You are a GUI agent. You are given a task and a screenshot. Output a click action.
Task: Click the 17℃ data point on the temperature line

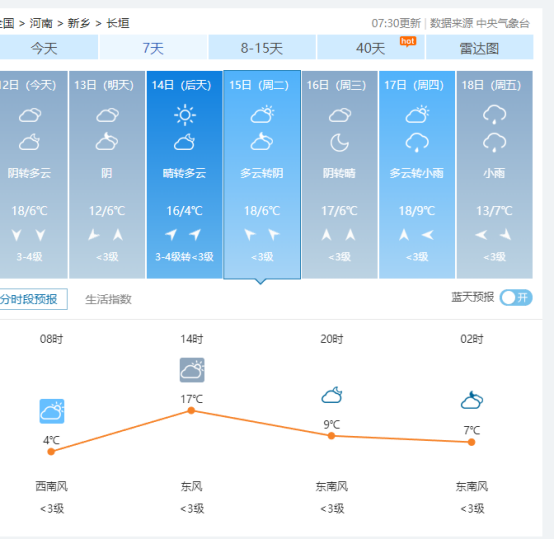pos(191,410)
